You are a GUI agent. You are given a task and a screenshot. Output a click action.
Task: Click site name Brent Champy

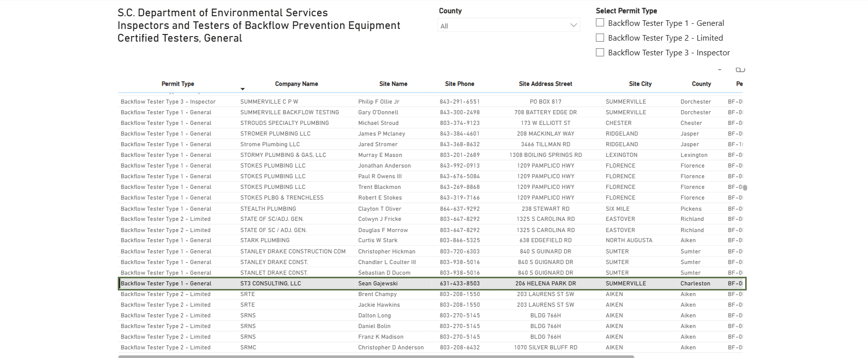(377, 294)
